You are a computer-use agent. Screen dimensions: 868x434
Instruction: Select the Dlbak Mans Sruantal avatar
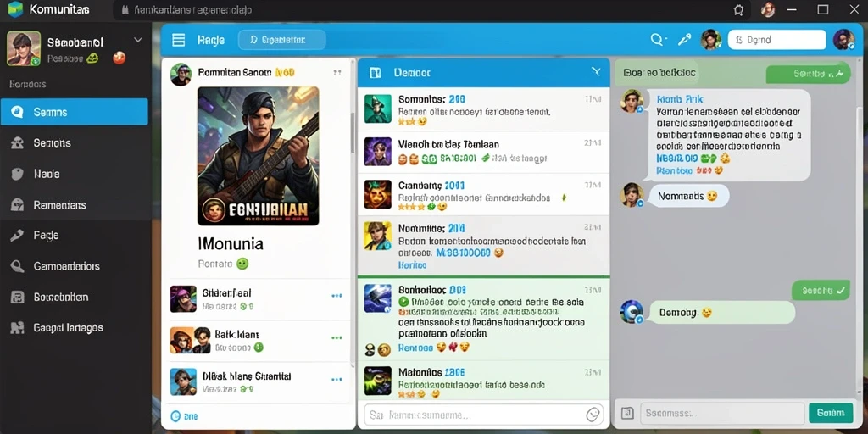tap(183, 382)
